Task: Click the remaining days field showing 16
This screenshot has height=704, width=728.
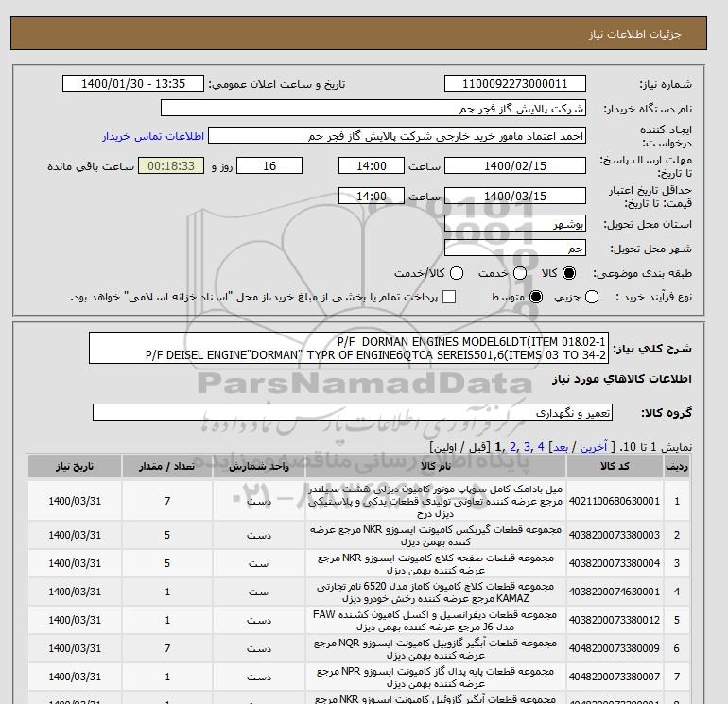Action: pyautogui.click(x=269, y=165)
